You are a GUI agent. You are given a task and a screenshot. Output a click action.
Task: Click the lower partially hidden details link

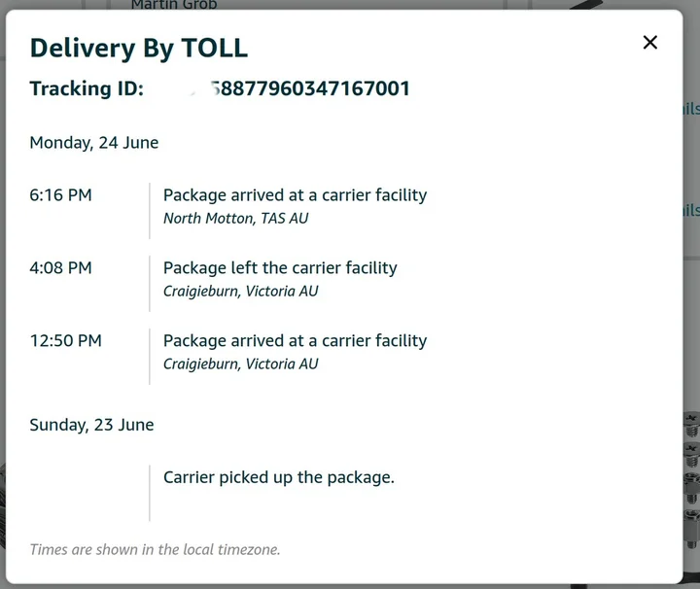click(690, 210)
